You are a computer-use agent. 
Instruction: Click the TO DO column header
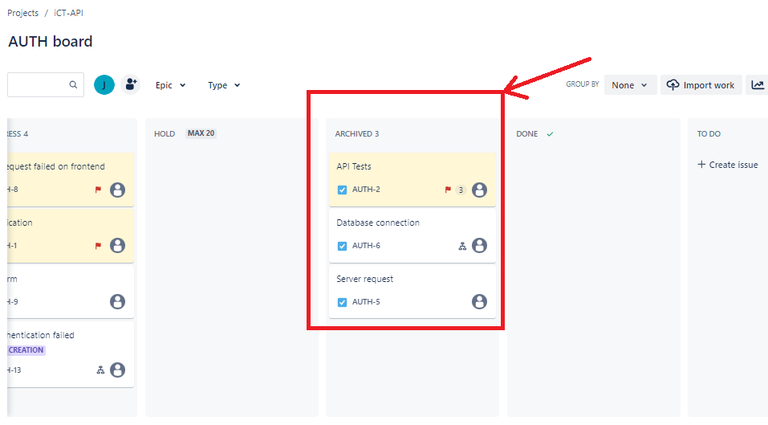click(709, 134)
